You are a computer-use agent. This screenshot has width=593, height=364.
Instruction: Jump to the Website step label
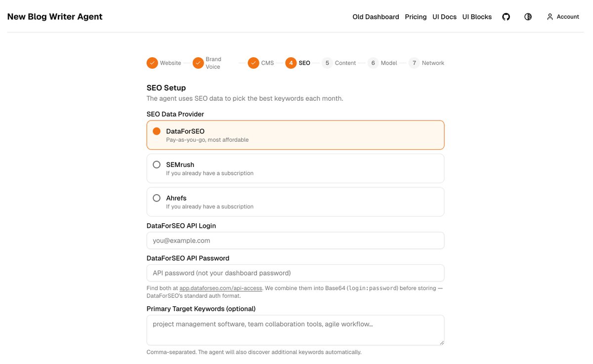[x=170, y=63]
